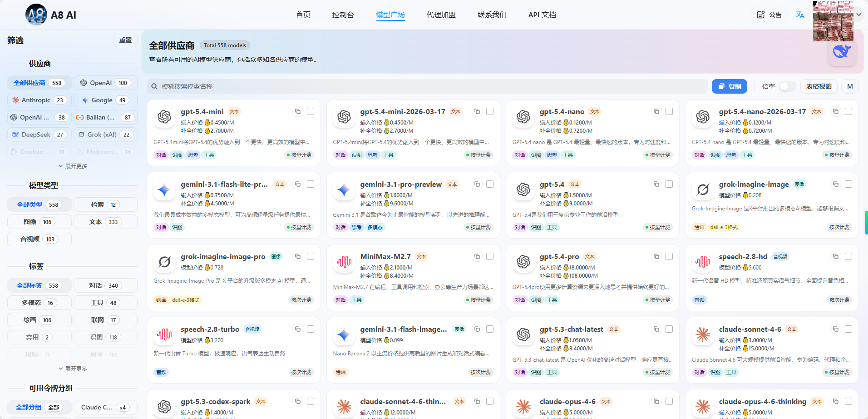Click the Grok logo of grok-imagine-image-pro
The width and height of the screenshot is (868, 419).
pyautogui.click(x=164, y=262)
